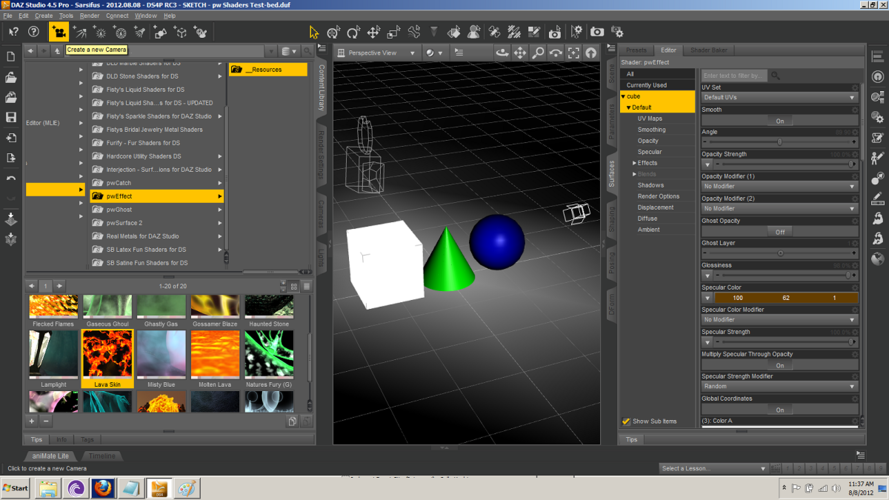Select the All surfaces filter

(x=657, y=74)
